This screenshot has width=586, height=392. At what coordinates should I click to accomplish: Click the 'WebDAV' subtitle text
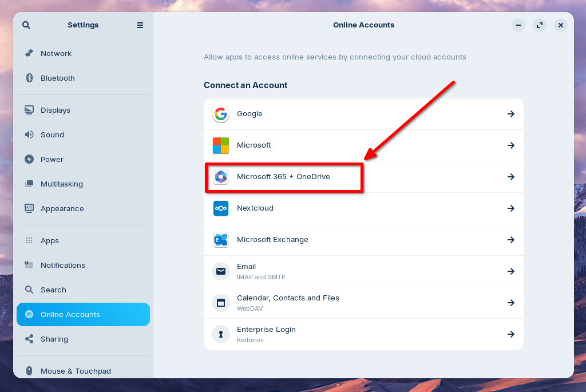tap(250, 308)
